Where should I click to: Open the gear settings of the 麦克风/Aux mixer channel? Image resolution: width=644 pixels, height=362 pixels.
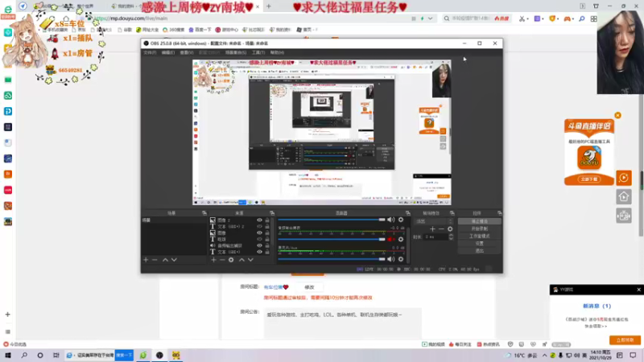tap(401, 259)
